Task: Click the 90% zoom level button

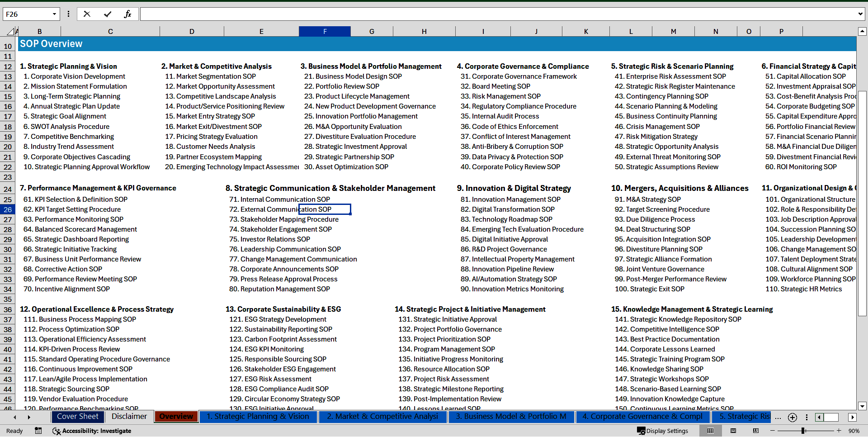Action: pos(854,431)
